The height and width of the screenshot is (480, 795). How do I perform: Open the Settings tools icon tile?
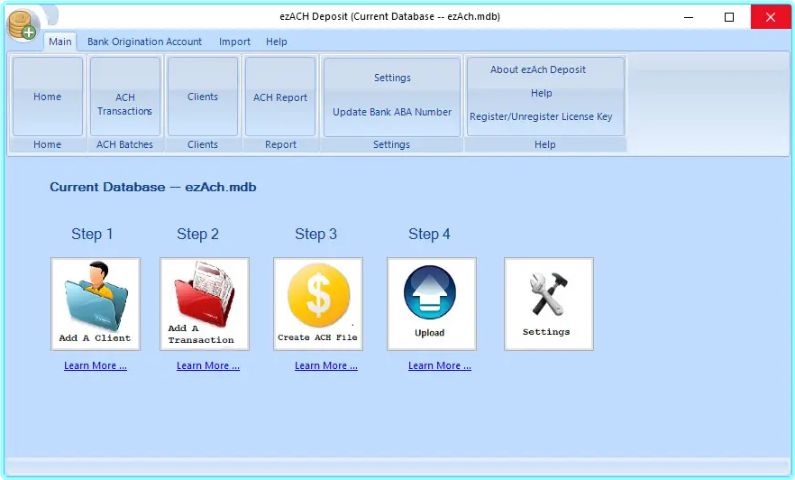point(549,304)
